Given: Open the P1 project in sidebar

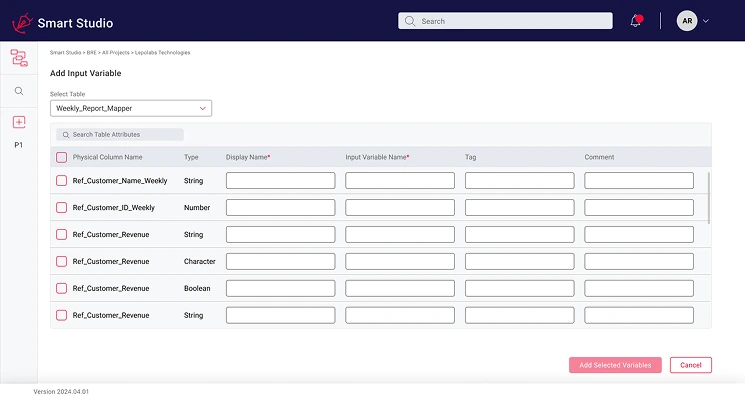Looking at the screenshot, I should pos(19,145).
